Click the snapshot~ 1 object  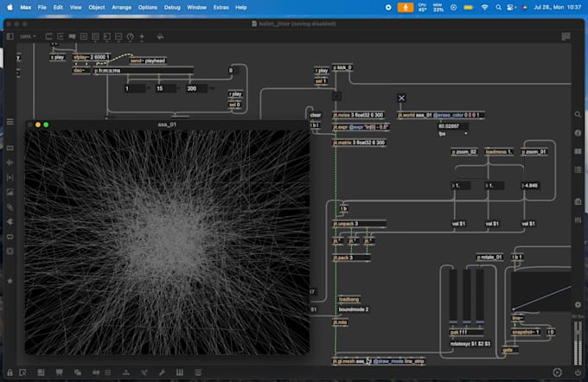pyautogui.click(x=526, y=332)
